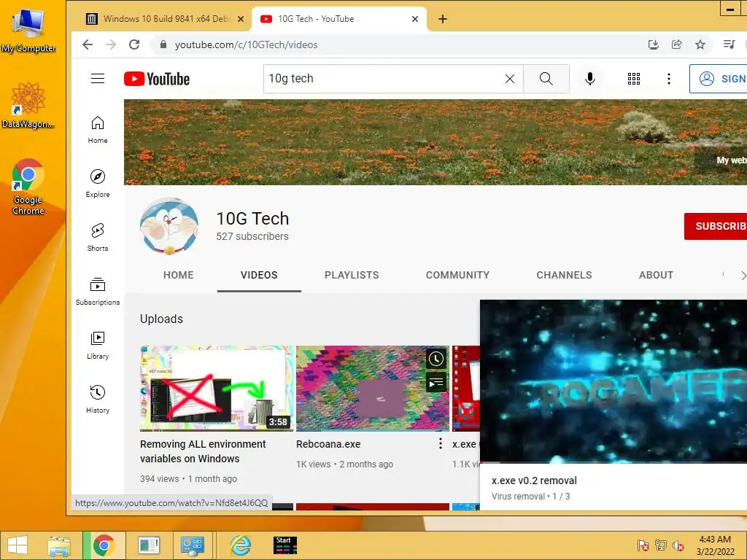
Task: Open History in the sidebar
Action: click(98, 399)
